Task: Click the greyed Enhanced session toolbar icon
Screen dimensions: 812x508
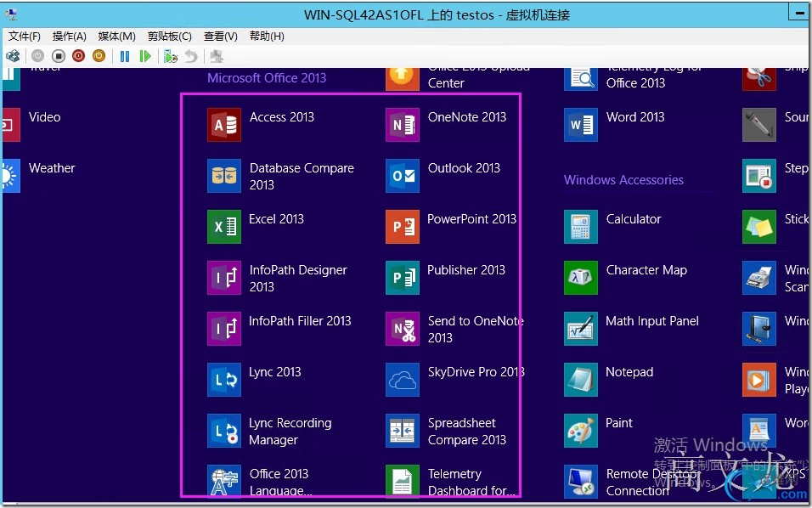Action: click(217, 56)
